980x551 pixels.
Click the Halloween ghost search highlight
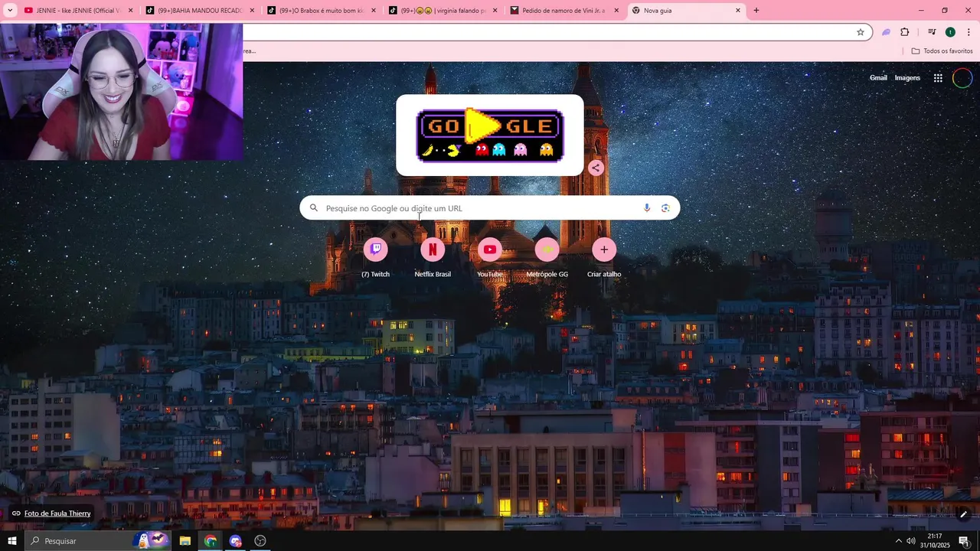152,540
